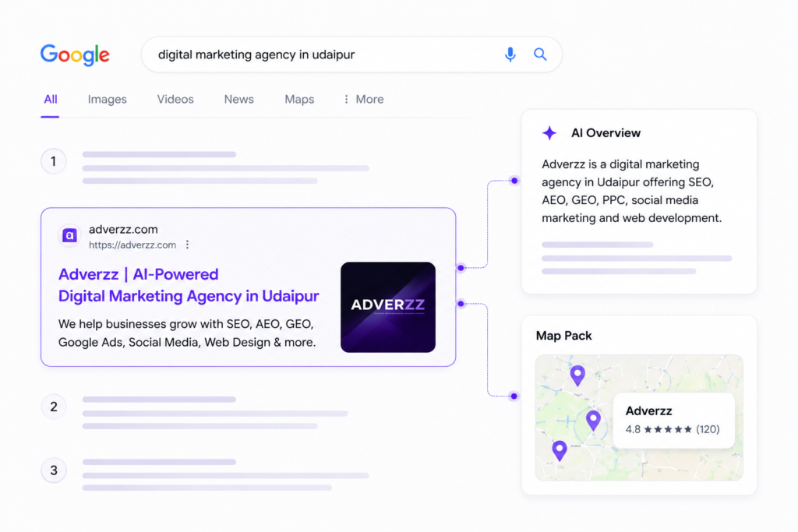
Task: Click the map pin beside the Adverzz card
Action: tap(593, 421)
